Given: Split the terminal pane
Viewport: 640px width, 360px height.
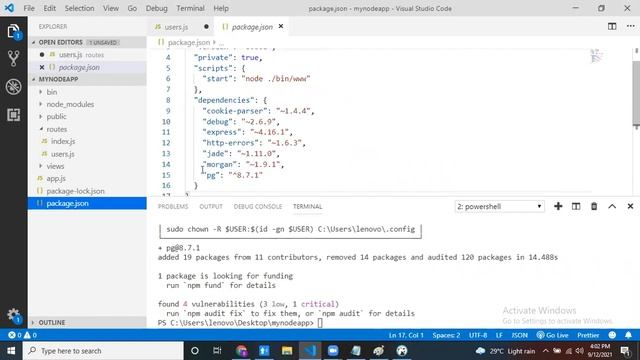Looking at the screenshot, I should 576,207.
